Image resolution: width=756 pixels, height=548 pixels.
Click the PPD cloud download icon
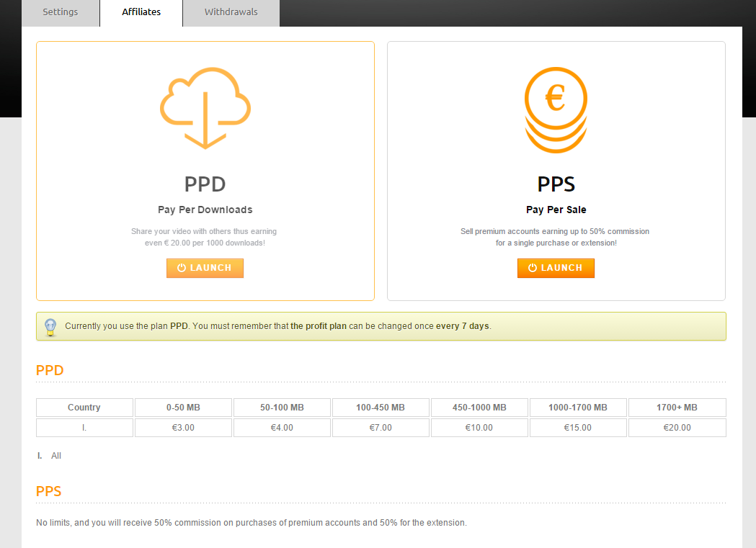(205, 108)
